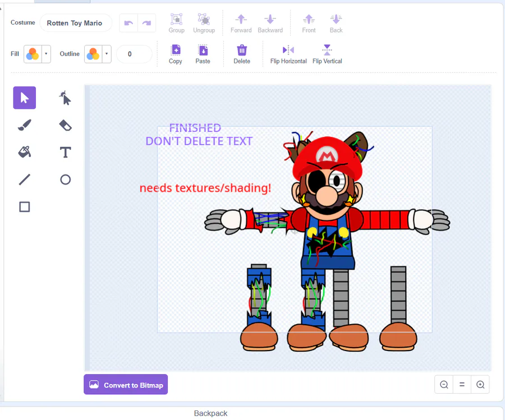Choose the Text tool
This screenshot has height=420, width=505.
[65, 152]
